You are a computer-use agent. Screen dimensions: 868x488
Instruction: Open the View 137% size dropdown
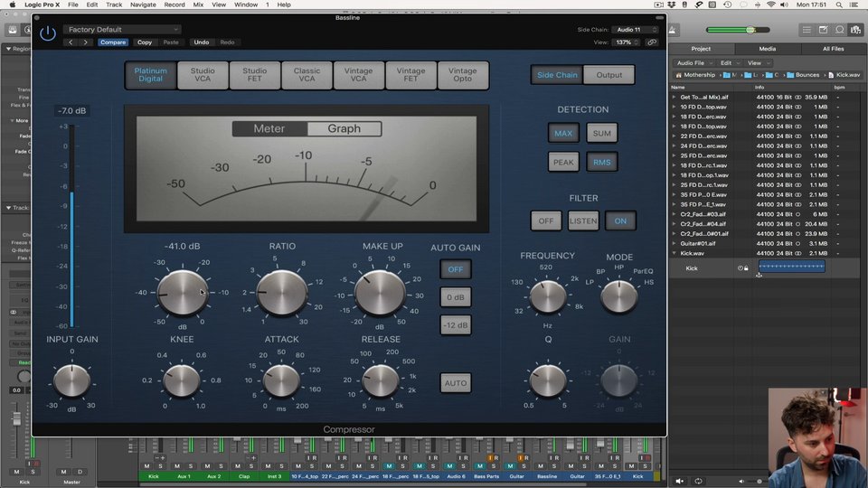point(626,42)
